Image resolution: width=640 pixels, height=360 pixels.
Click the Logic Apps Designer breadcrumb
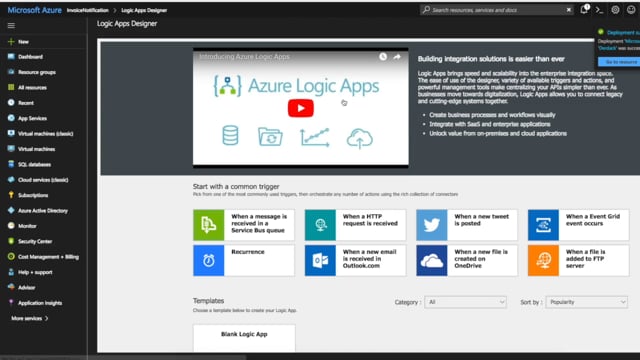point(144,10)
